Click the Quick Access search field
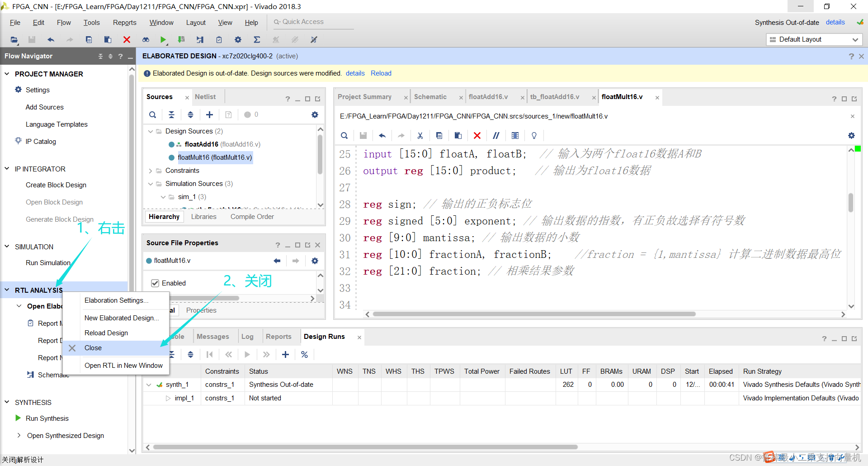868x466 pixels. tap(313, 22)
